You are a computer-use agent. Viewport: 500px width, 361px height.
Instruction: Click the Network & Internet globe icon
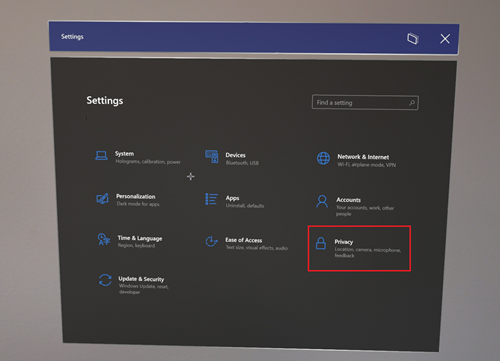323,158
